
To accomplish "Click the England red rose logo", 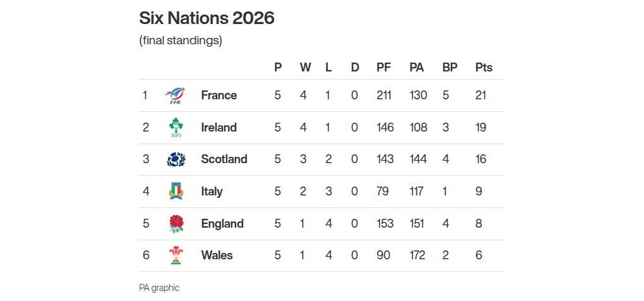I will 176,223.
